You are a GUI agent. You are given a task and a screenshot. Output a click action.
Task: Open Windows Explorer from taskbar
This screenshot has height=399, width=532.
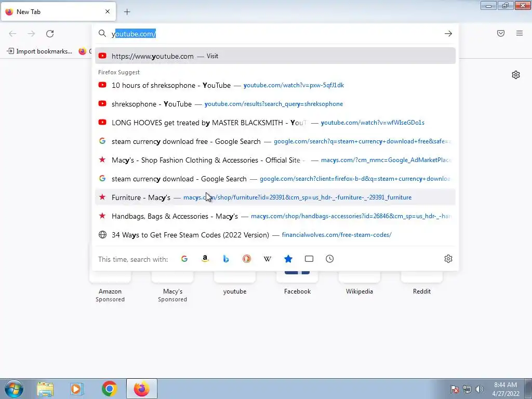point(45,389)
